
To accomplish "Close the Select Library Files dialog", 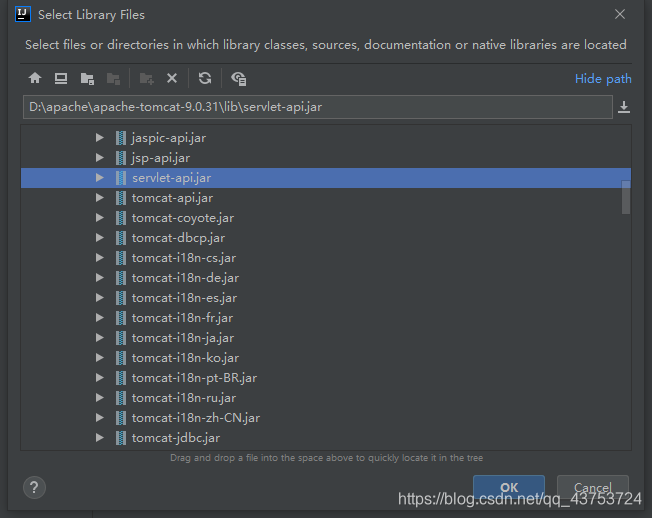I will coord(620,14).
